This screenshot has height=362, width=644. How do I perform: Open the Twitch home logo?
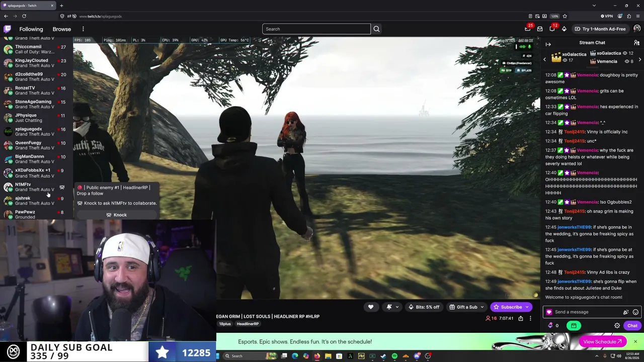[7, 29]
